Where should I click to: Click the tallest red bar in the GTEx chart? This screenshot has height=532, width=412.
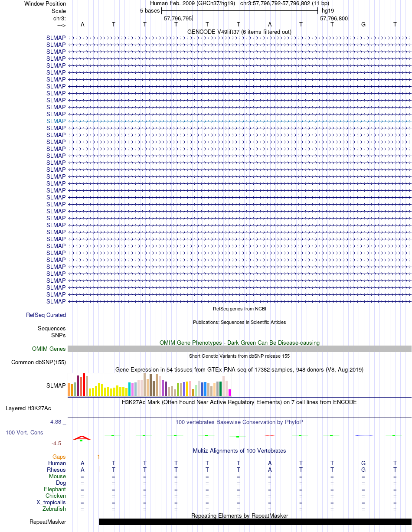point(84,385)
